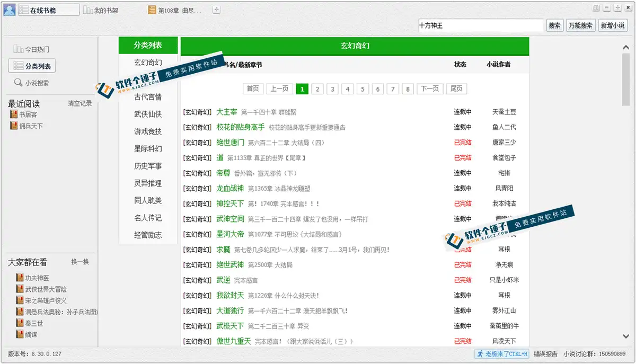Viewport: 636px width, 364px height.
Task: Click the 小说搜索 magnifier item
Action: (32, 83)
